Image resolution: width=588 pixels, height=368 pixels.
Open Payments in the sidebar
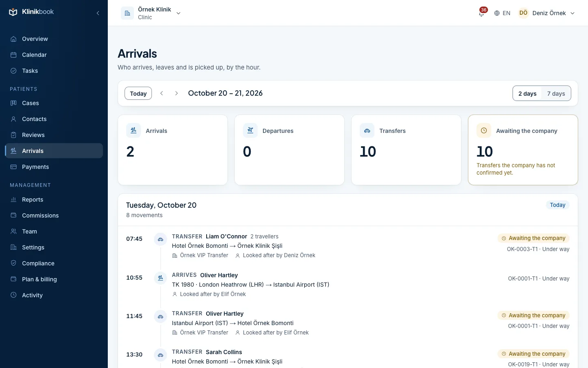coord(54,167)
